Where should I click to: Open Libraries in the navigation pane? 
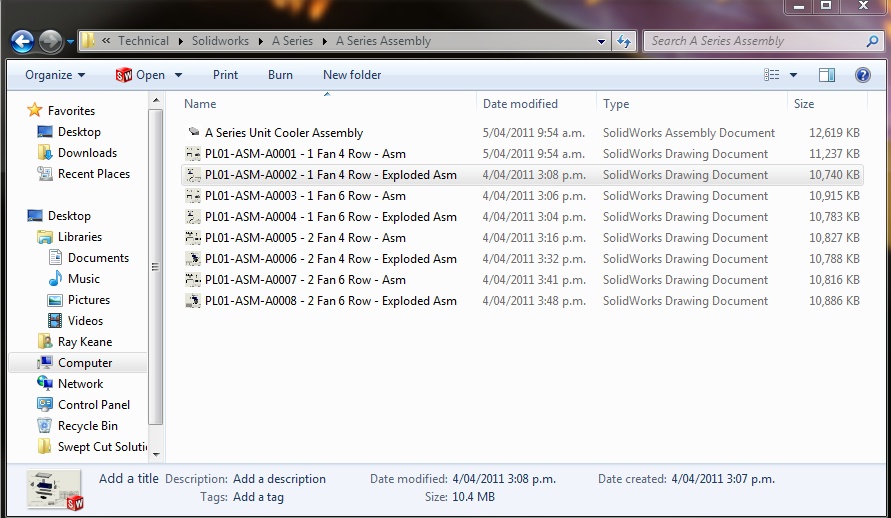[69, 237]
